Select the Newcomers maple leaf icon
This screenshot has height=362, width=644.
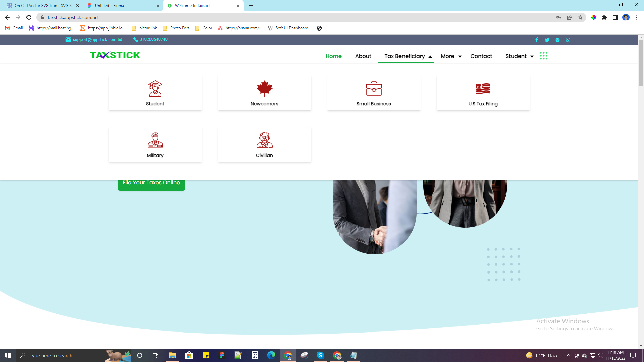[264, 88]
